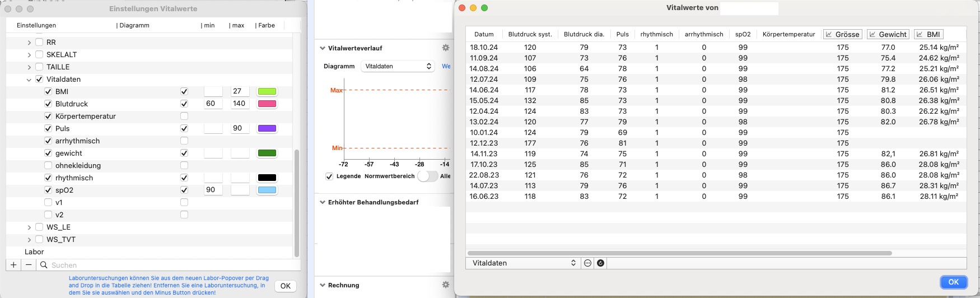Uncheck Körpertemperatur setting checkbox

point(48,116)
